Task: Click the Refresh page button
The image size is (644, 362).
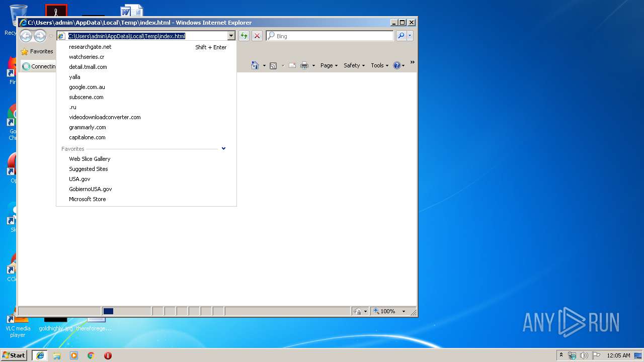Action: point(244,36)
